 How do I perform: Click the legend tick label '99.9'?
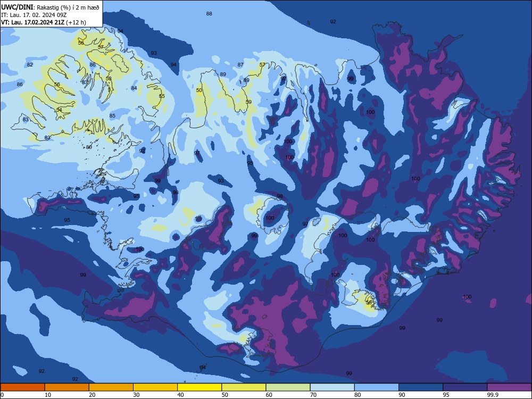click(493, 395)
